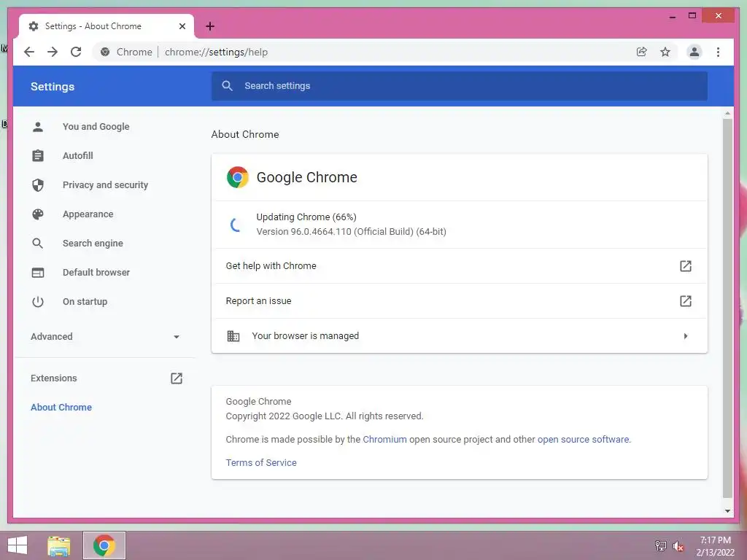Focus the Search settings field

(x=460, y=86)
